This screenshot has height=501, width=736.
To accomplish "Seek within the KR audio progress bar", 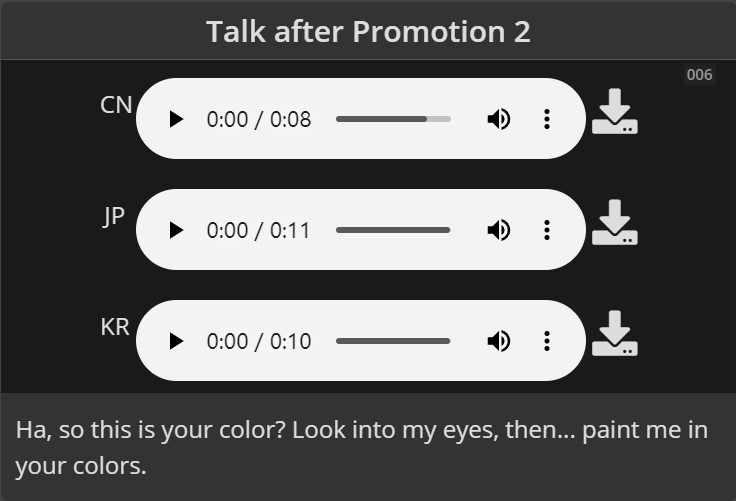I will point(393,341).
